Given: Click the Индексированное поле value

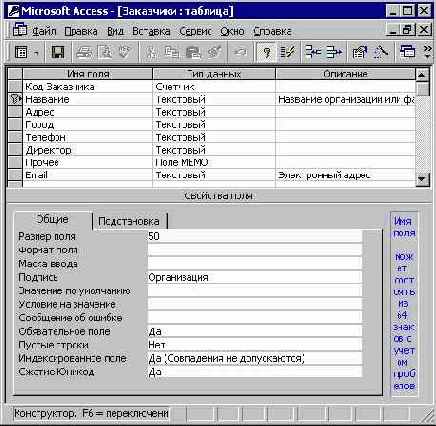Looking at the screenshot, I should 255,358.
